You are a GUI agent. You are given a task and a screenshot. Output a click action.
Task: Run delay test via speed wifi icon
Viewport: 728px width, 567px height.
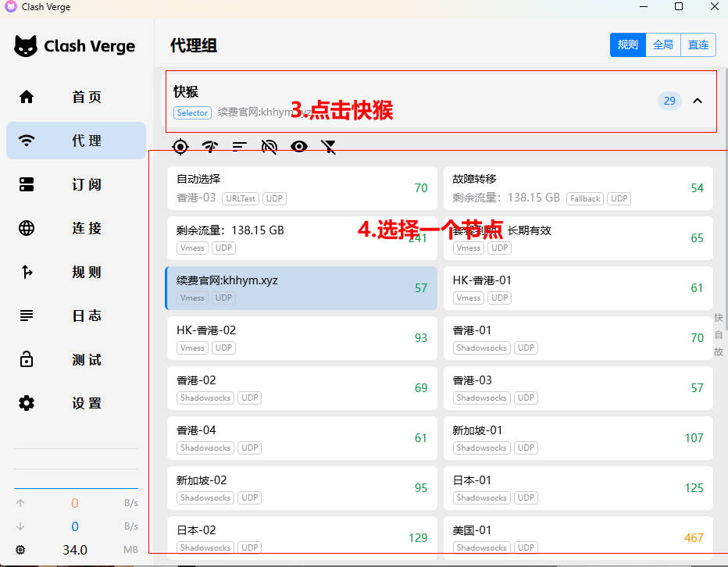pos(210,147)
